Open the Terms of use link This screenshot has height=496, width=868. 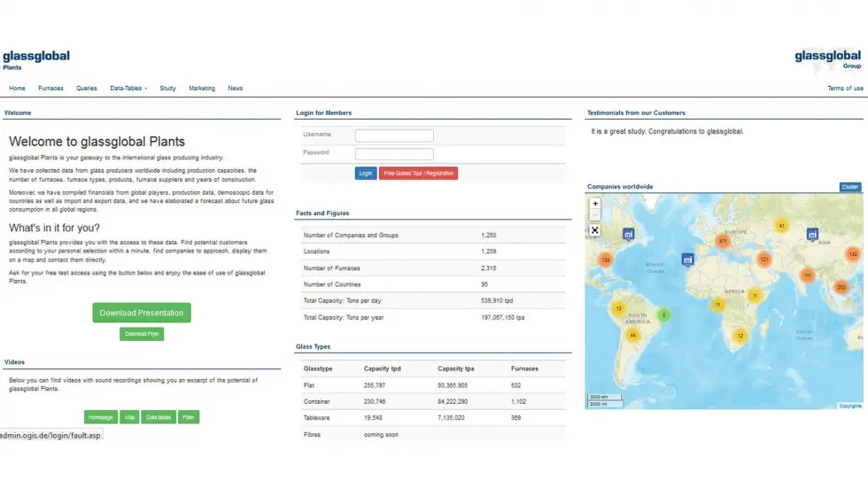coord(845,89)
